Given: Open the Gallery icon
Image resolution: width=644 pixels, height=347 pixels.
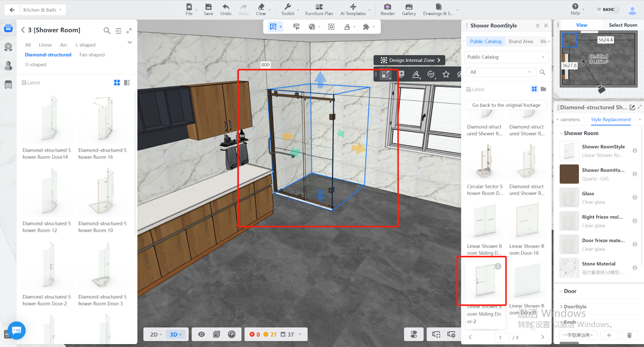Looking at the screenshot, I should tap(409, 7).
